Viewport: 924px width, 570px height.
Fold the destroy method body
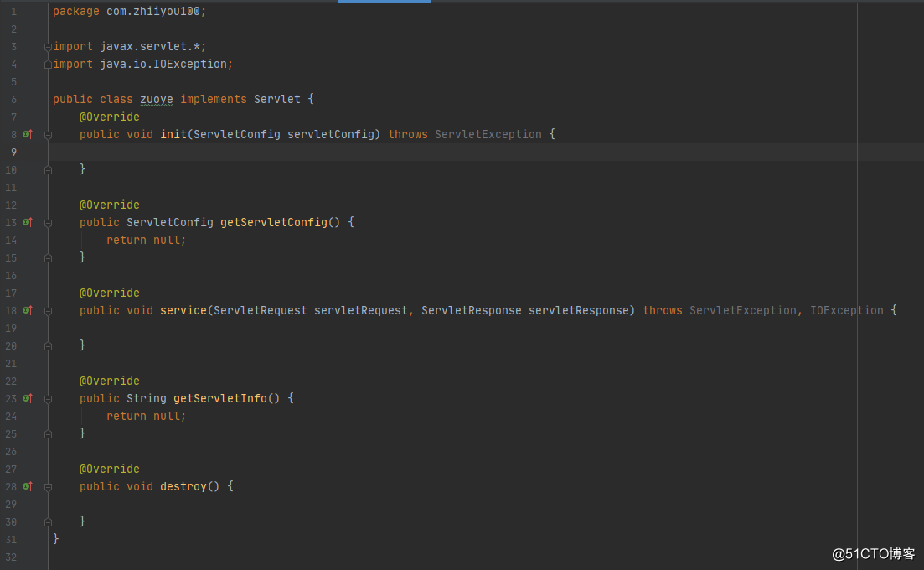[x=48, y=486]
